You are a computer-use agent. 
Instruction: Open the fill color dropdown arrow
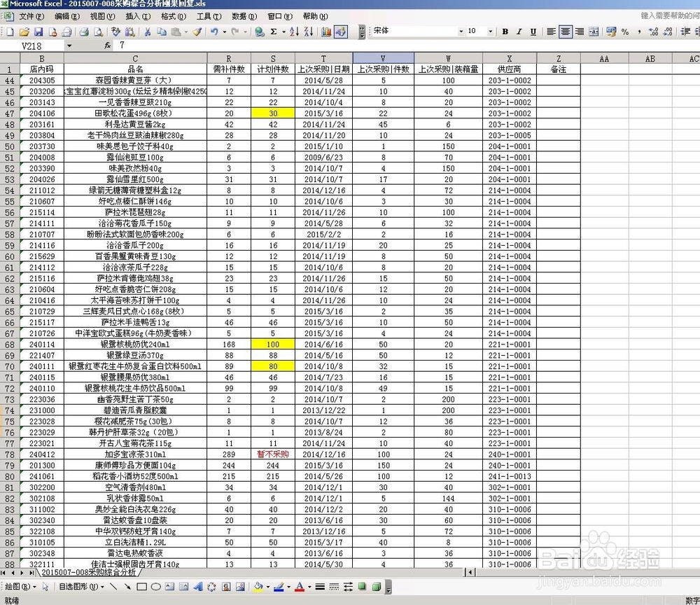268,587
